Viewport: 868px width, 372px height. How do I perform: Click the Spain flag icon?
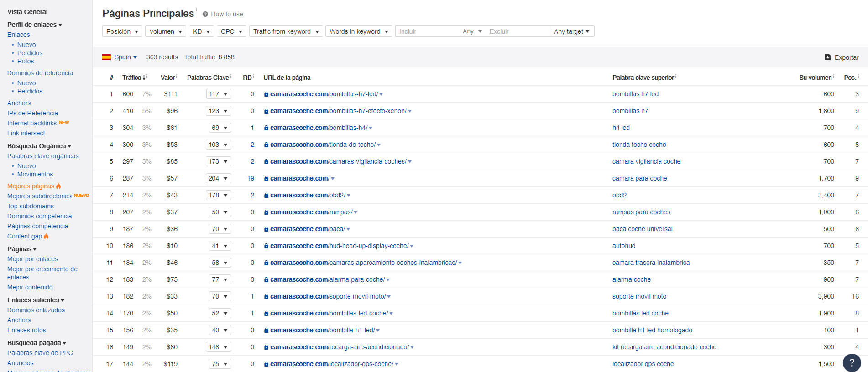pyautogui.click(x=106, y=57)
